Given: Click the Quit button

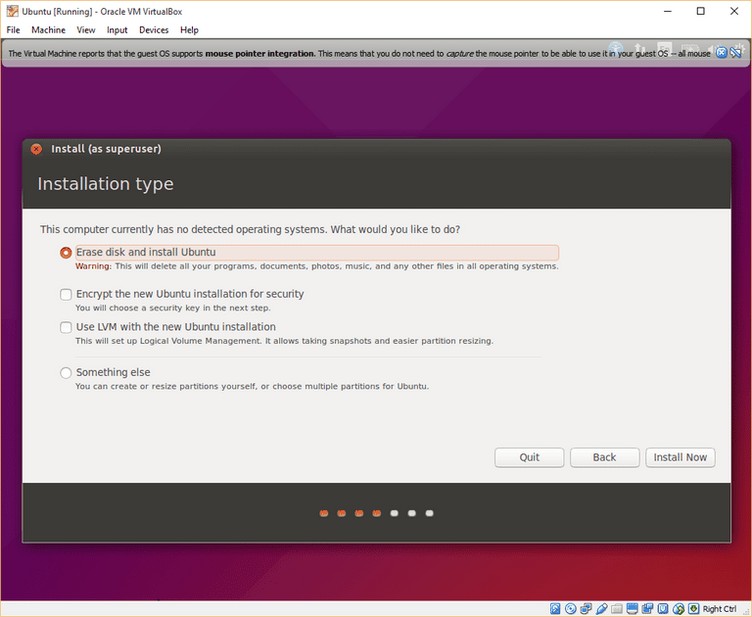Looking at the screenshot, I should (529, 457).
